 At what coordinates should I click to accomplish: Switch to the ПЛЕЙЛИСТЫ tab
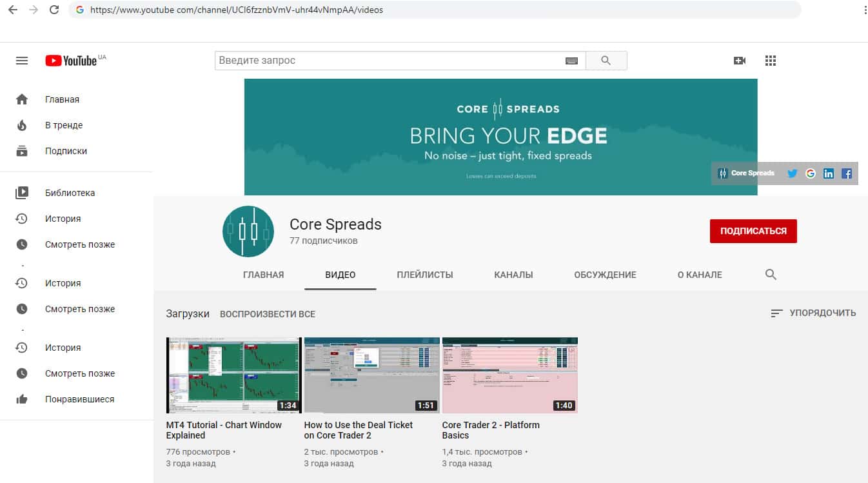425,275
